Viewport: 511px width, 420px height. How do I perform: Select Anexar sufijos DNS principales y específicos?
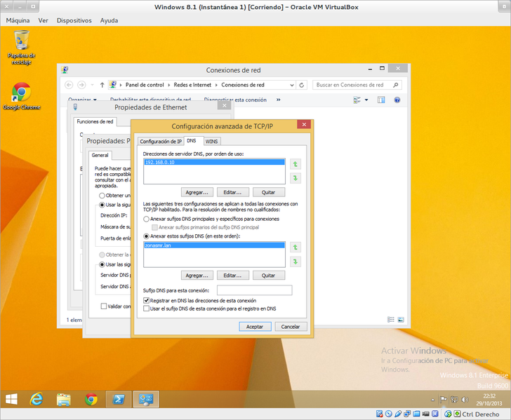(x=146, y=219)
